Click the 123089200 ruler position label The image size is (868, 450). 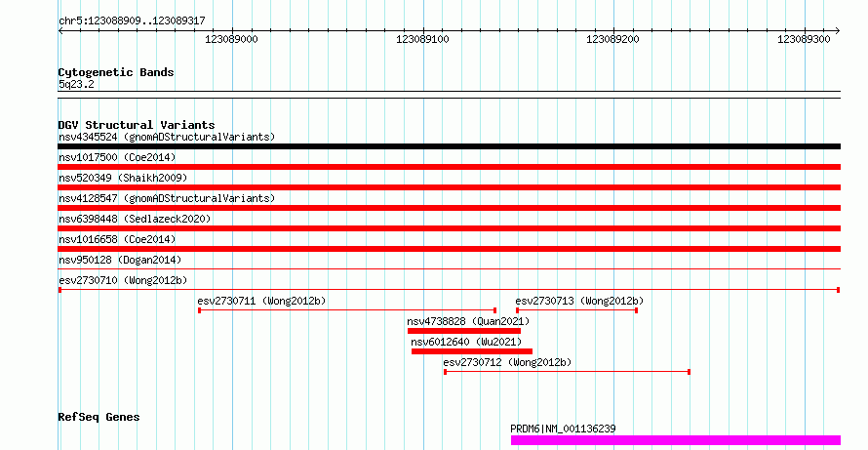tap(612, 39)
